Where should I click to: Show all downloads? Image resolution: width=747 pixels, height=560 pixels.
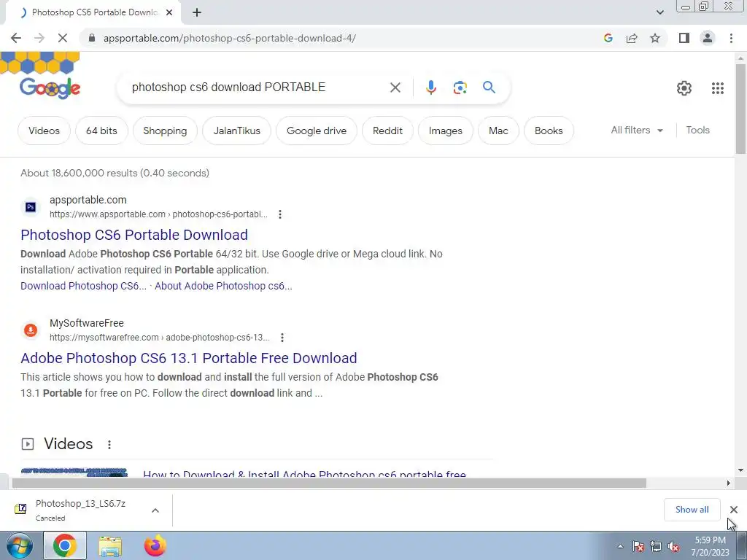(x=692, y=510)
